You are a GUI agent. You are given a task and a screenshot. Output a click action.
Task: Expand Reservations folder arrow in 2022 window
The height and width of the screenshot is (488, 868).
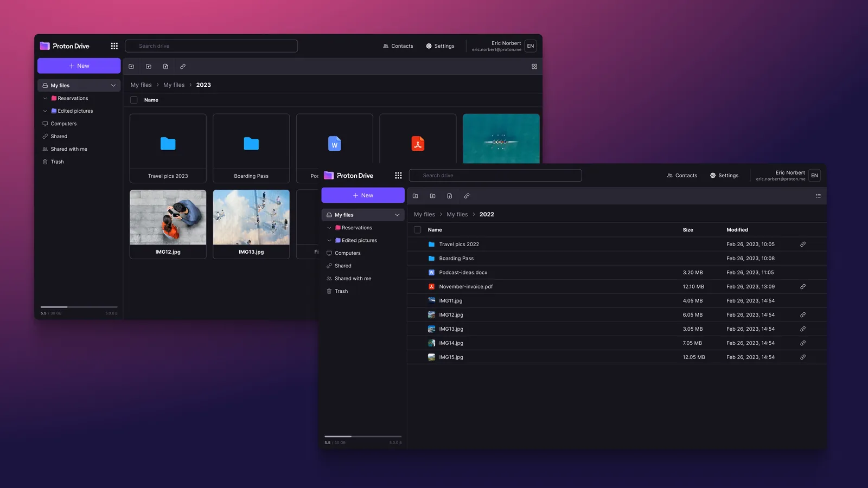coord(329,228)
